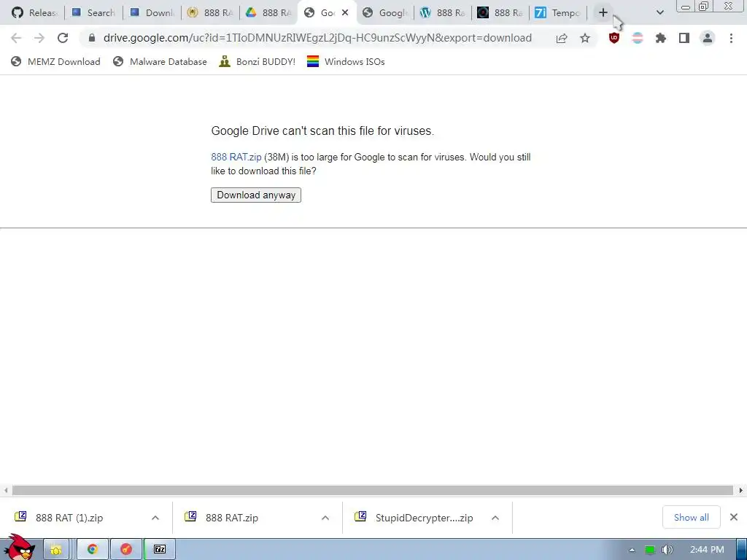Open the Chrome profile avatar

tap(708, 38)
